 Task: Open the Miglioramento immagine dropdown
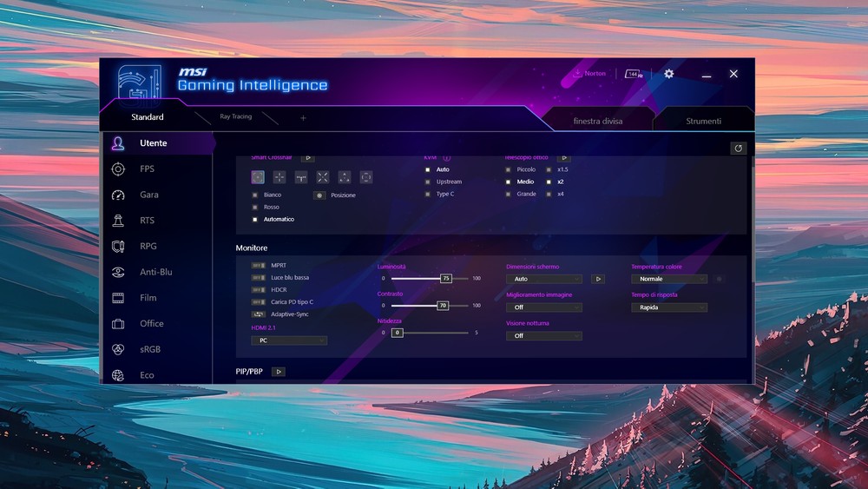pos(544,307)
